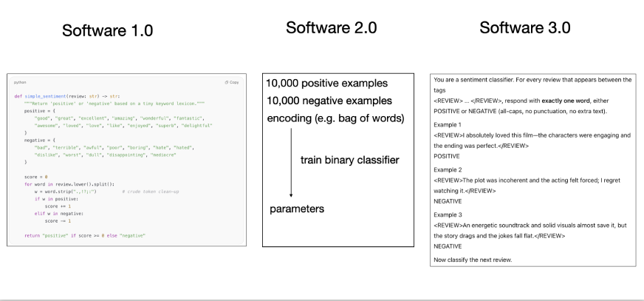Image resolution: width=644 pixels, height=301 pixels.
Task: Click the "def simple_sentiment(review: str) -> str:" line
Action: [67, 96]
